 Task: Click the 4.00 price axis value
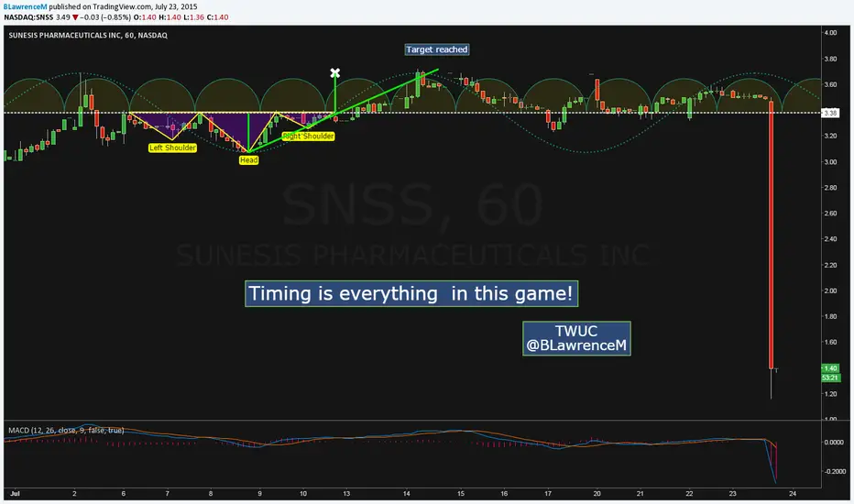pyautogui.click(x=830, y=33)
